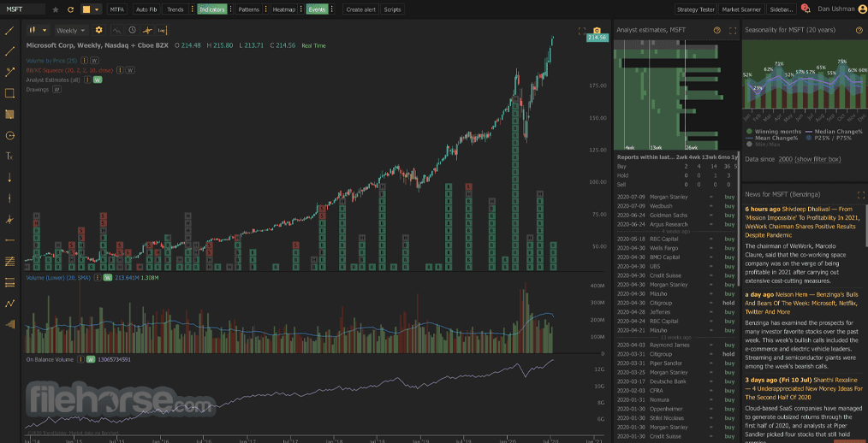Click the line comparison chart icon

(116, 31)
